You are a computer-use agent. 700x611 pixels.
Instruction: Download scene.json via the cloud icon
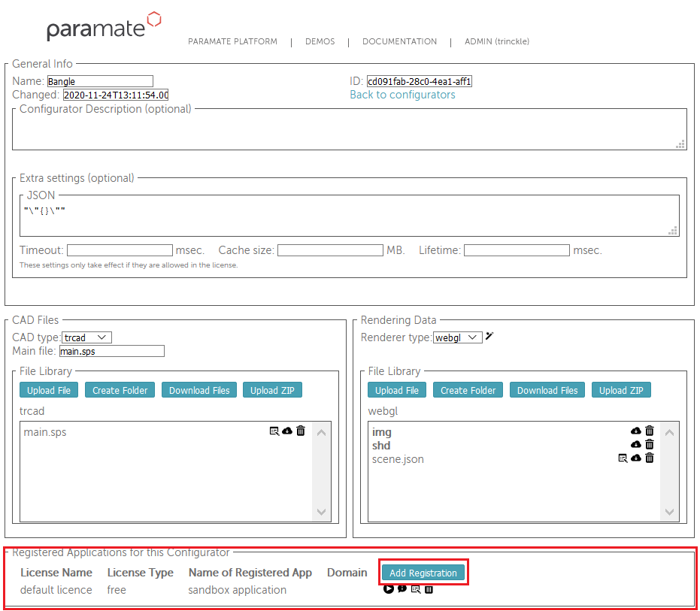click(x=636, y=458)
